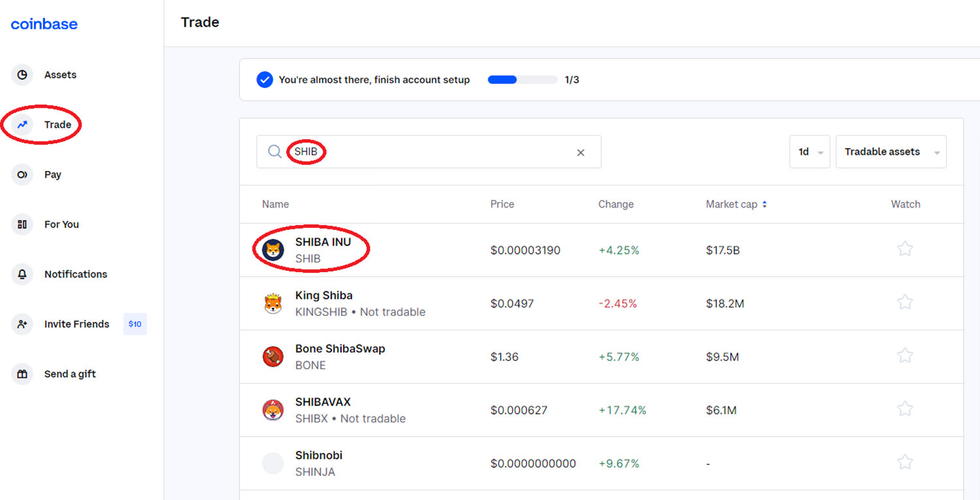Click the +5.77% change value
The height and width of the screenshot is (500, 980).
[x=619, y=357]
